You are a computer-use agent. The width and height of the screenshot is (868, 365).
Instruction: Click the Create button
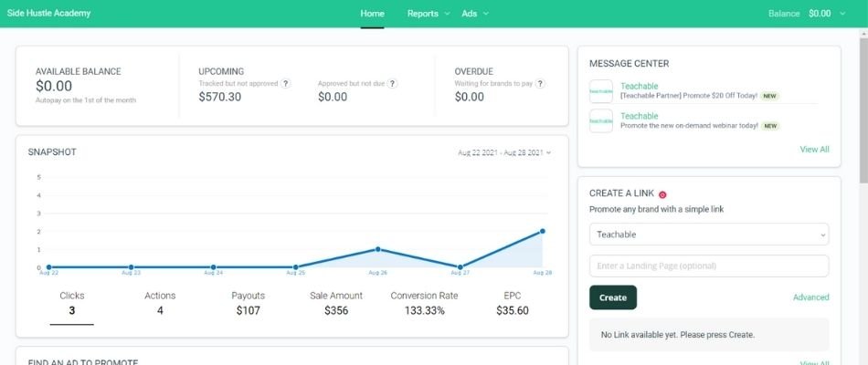(613, 297)
